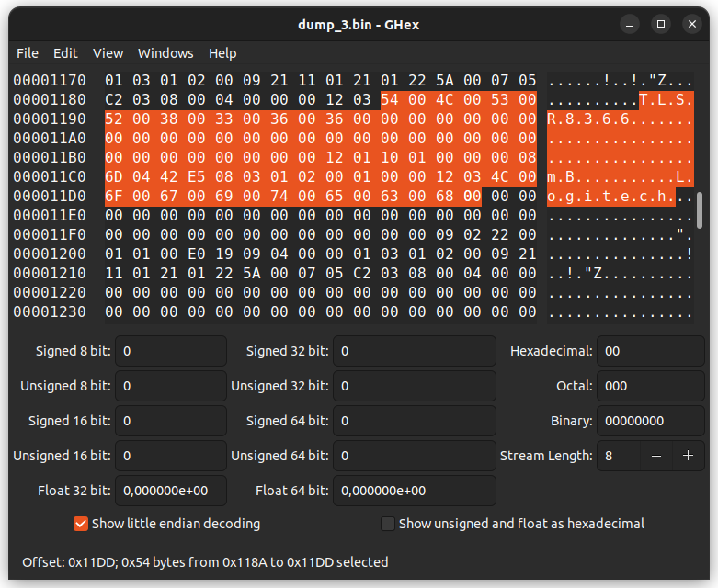The image size is (718, 588).
Task: Close the GHex window
Action: point(690,24)
